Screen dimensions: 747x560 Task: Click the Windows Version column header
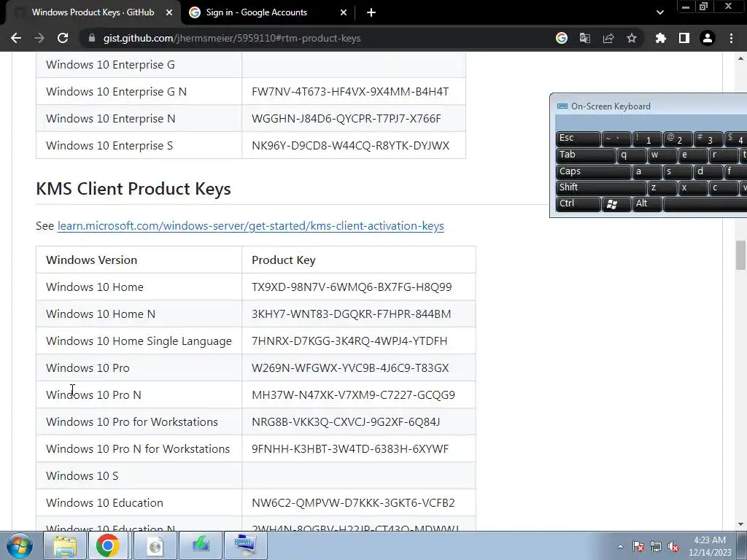click(91, 260)
